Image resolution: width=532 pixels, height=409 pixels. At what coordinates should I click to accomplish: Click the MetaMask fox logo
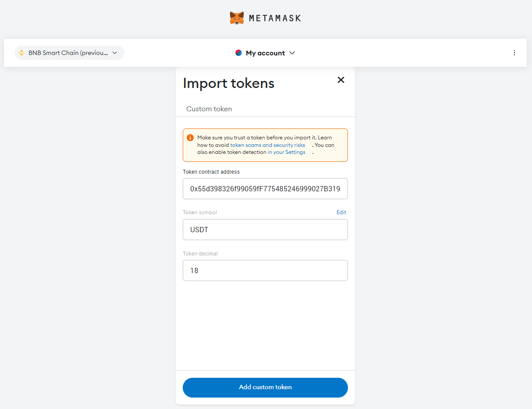[237, 18]
